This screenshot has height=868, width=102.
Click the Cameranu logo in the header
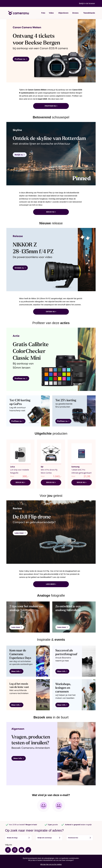coord(18,13)
